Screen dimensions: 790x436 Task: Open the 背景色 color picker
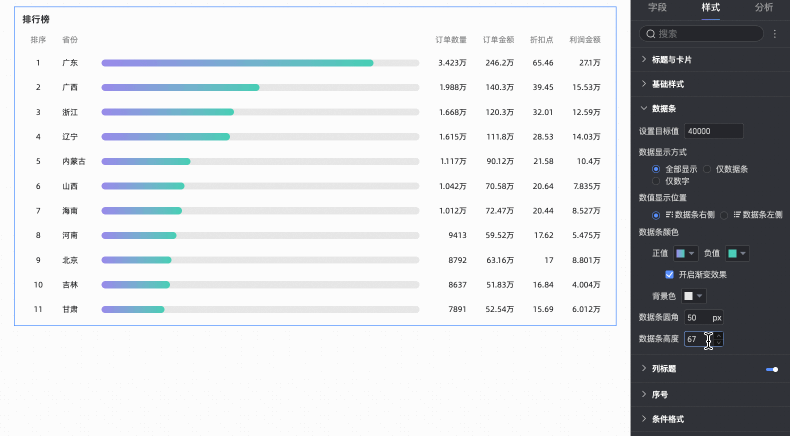point(693,296)
